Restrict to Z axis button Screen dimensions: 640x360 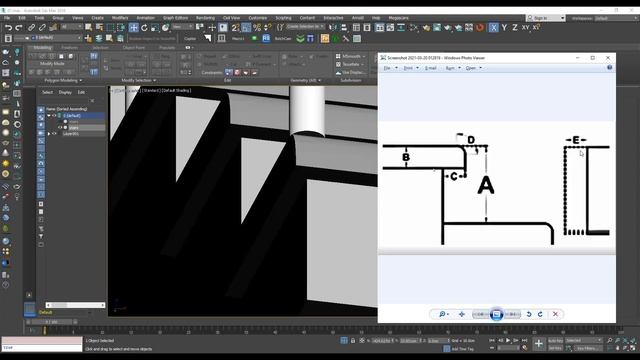pos(514,27)
